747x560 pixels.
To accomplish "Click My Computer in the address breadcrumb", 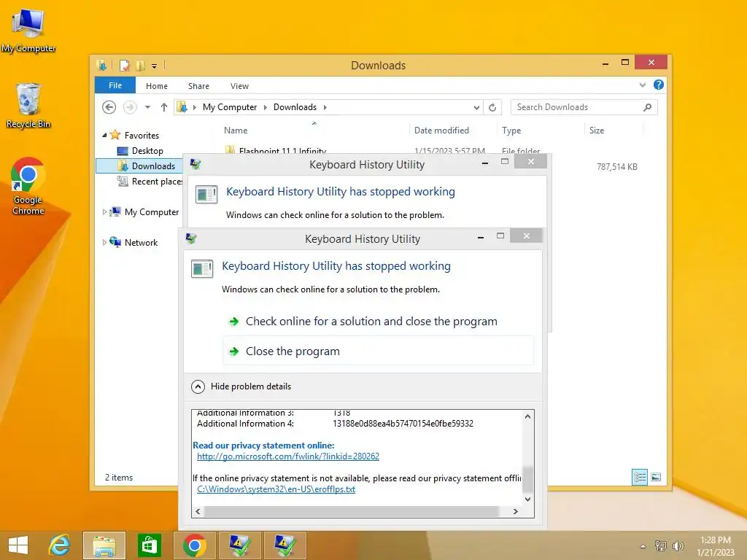I will click(230, 107).
